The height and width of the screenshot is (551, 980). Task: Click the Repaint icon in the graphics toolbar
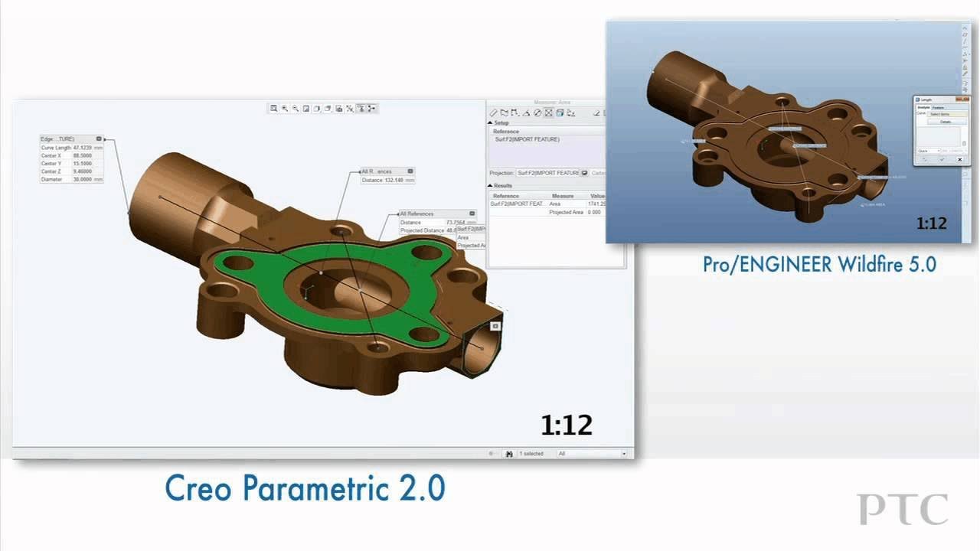tap(306, 109)
